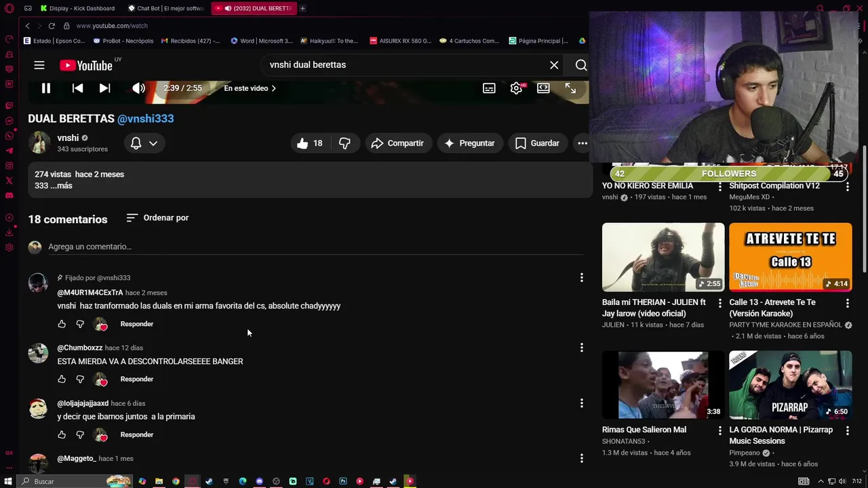Screen dimensions: 868x488
Task: Select the '(2032) DUAL BERETTA' tab
Action: pyautogui.click(x=254, y=8)
